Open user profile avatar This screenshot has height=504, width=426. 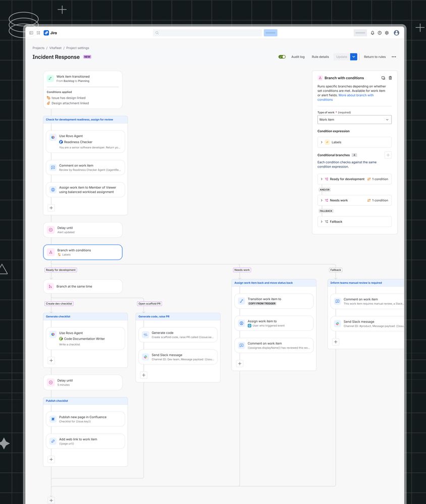396,33
